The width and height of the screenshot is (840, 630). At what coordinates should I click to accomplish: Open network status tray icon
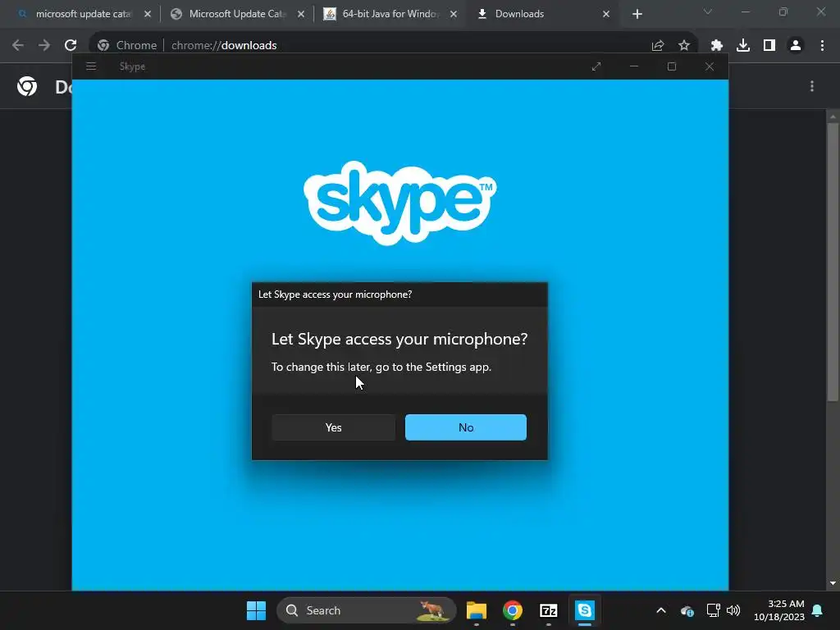tap(713, 610)
